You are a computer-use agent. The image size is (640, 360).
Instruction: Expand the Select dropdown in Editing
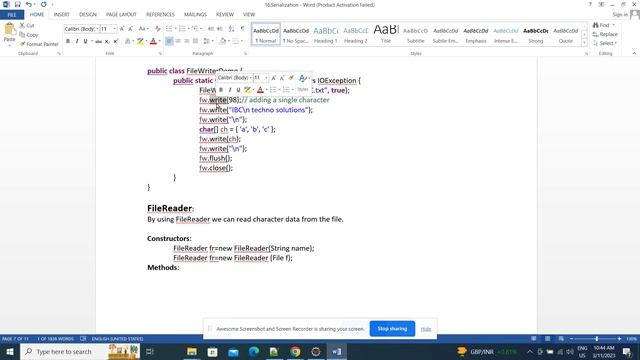point(616,43)
